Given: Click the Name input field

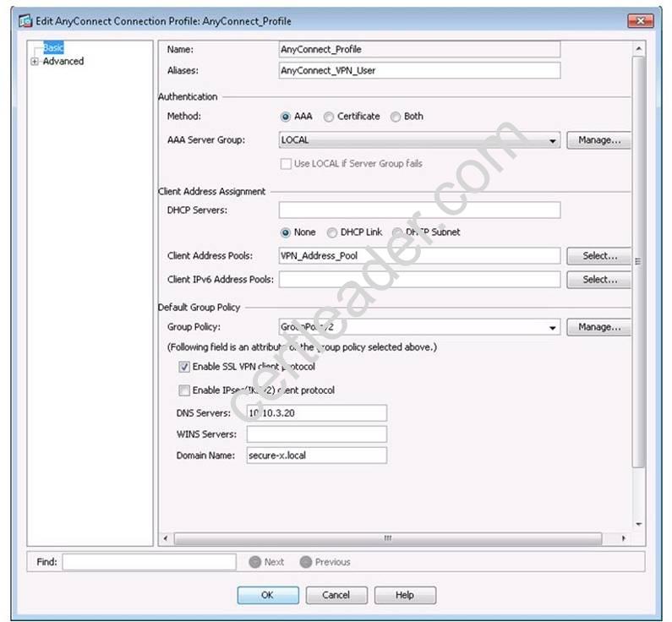Looking at the screenshot, I should [419, 49].
